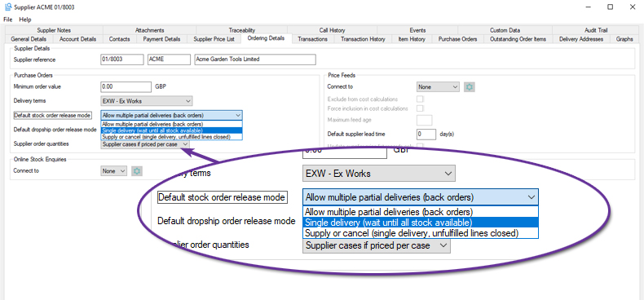This screenshot has width=644, height=300.
Task: Open the Custom Data tab
Action: pos(505,30)
